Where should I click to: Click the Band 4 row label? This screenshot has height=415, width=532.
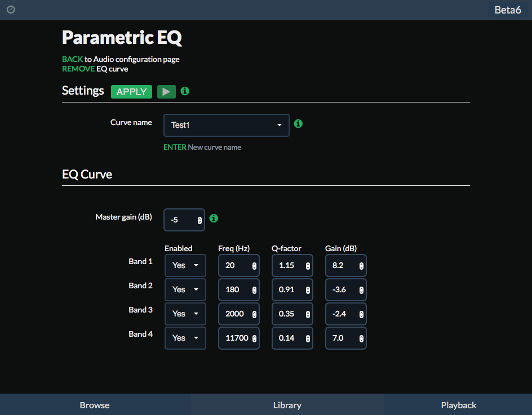[x=140, y=334]
